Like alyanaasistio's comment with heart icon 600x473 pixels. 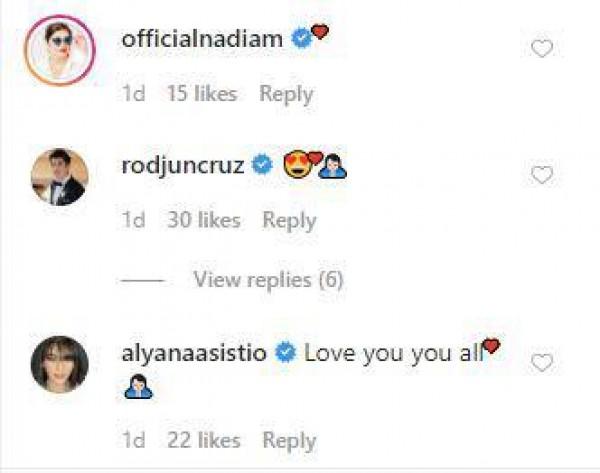click(541, 363)
